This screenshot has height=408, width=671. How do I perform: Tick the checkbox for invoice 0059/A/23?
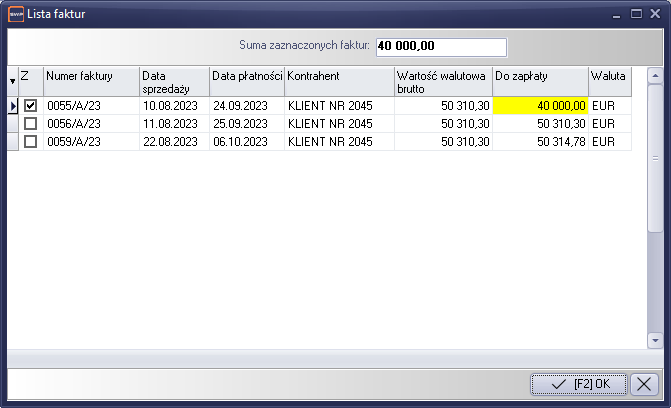coord(31,142)
